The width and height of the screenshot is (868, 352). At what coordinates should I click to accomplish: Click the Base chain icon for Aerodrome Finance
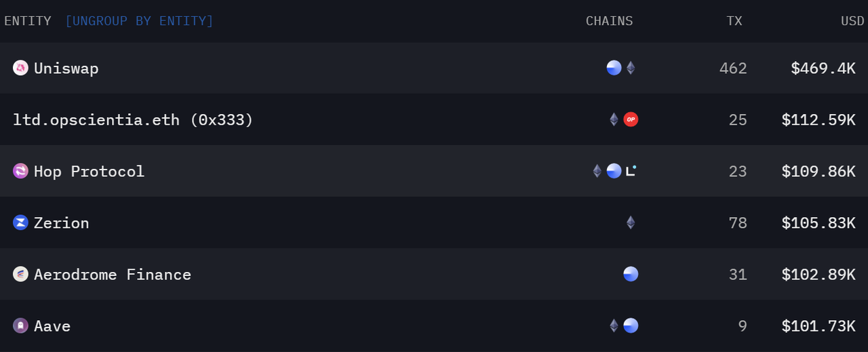click(631, 274)
